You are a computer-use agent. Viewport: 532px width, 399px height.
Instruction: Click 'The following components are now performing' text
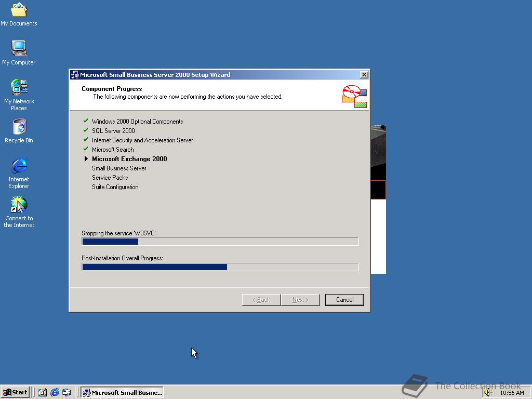tap(188, 97)
